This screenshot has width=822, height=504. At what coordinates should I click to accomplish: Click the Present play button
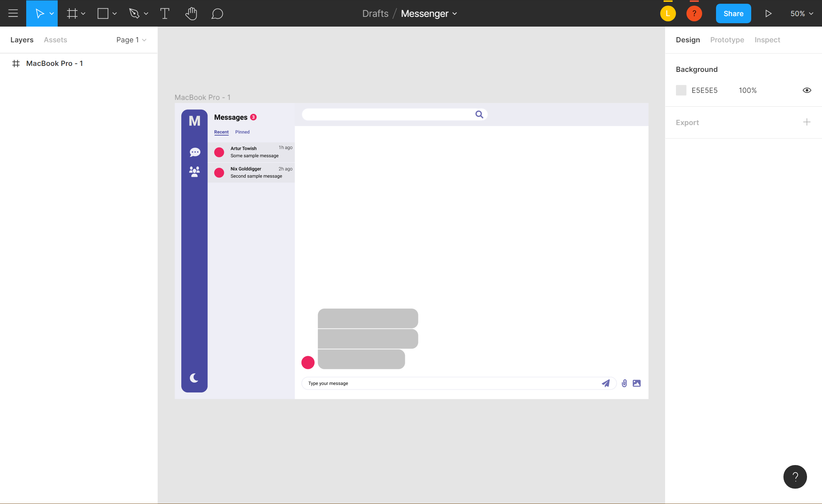[768, 13]
